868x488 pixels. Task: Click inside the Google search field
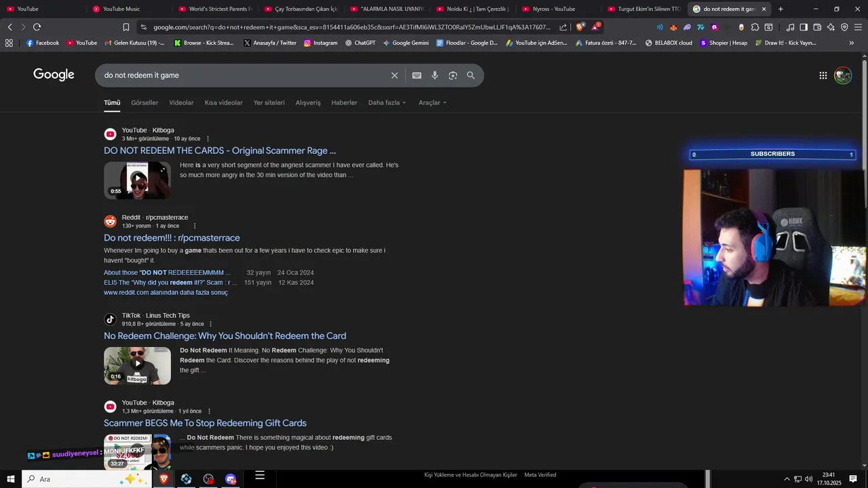[x=244, y=75]
